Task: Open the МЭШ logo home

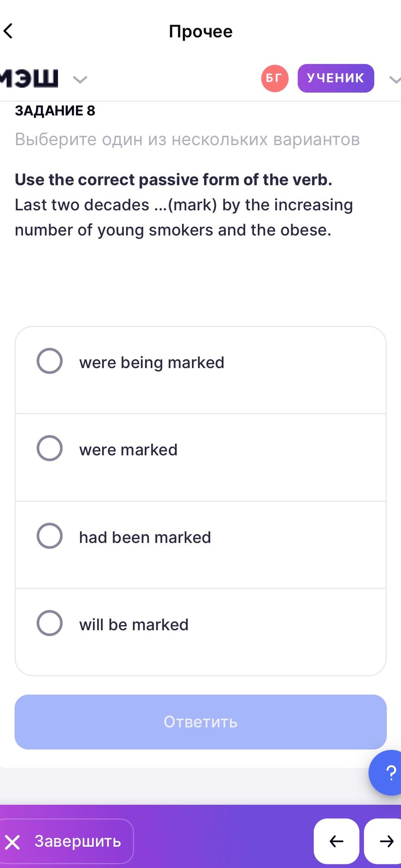Action: click(x=29, y=78)
